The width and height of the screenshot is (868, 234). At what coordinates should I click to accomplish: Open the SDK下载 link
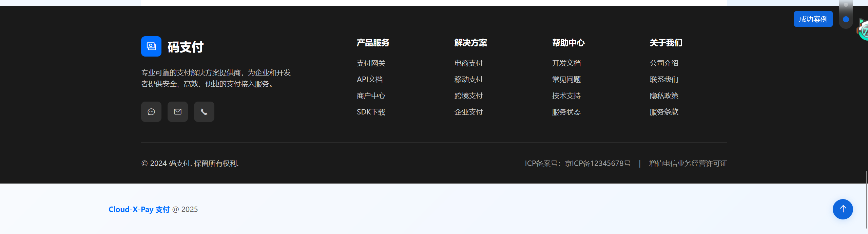pos(371,112)
